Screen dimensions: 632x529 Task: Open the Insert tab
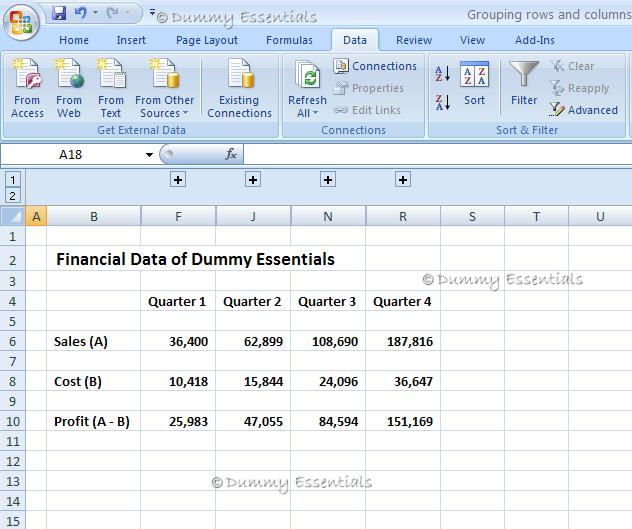click(x=131, y=40)
